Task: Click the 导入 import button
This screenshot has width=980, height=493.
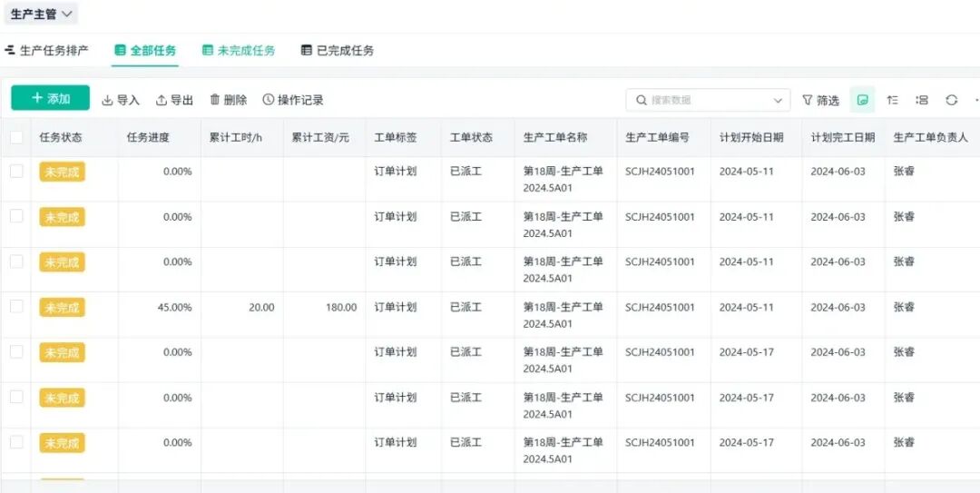Action: pyautogui.click(x=121, y=100)
